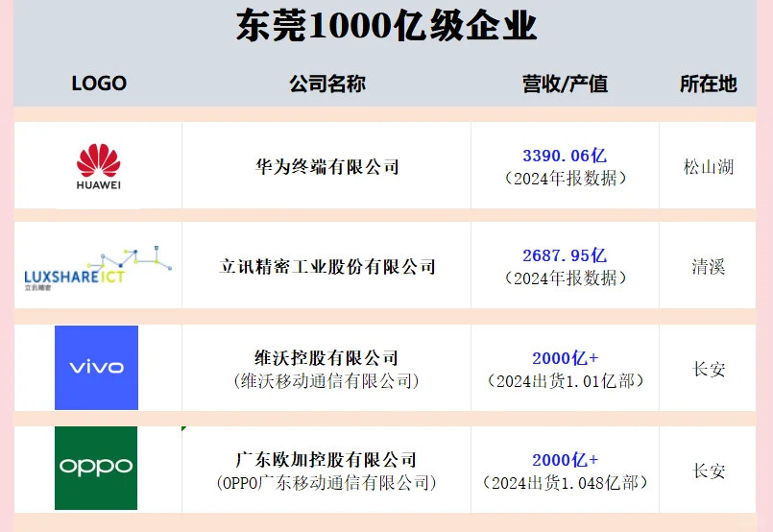Click location cell 清溪
The width and height of the screenshot is (773, 532).
tap(709, 267)
